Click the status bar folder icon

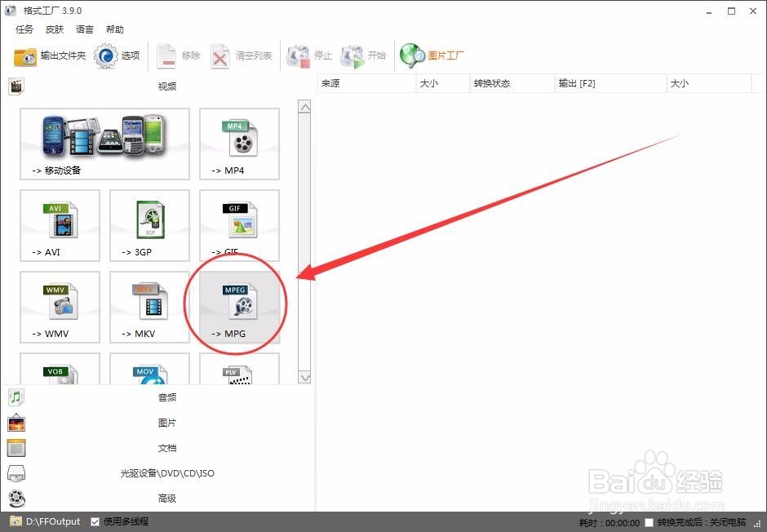tap(16, 521)
